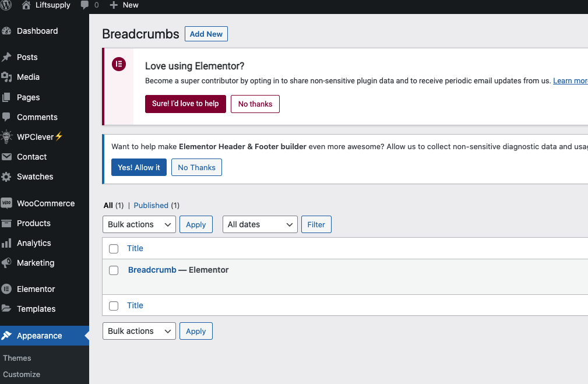Click the Marketing megaphone icon

(x=7, y=263)
